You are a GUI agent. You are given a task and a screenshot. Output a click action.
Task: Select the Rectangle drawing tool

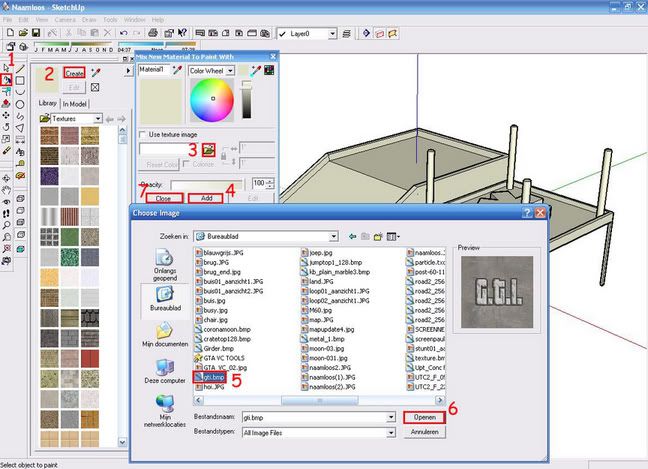click(x=20, y=80)
